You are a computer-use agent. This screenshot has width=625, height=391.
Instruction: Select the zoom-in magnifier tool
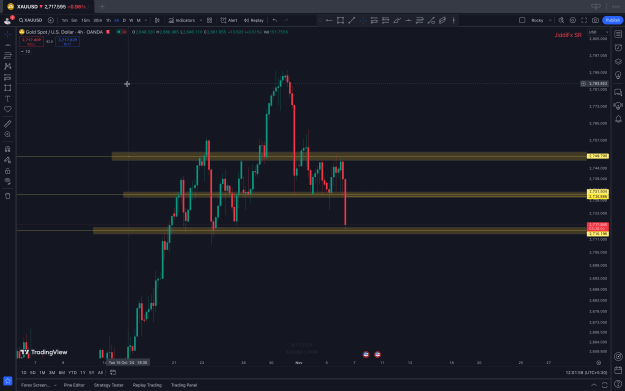point(8,135)
